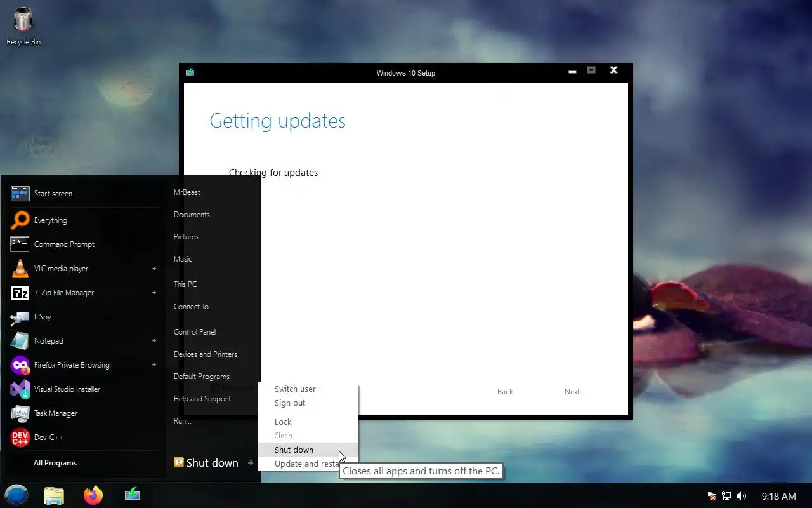The height and width of the screenshot is (508, 812).
Task: Select Windows 10 Setup taskbar icon
Action: coord(133,495)
